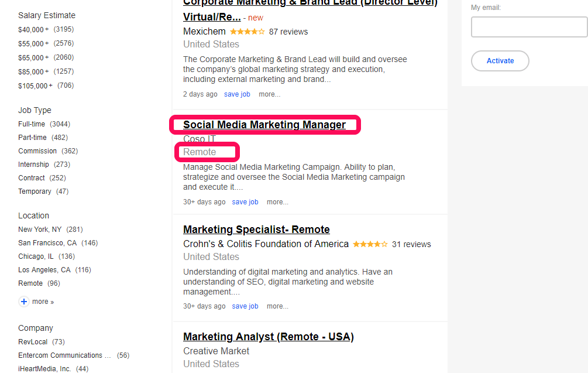Filter jobs by Full-time type

click(32, 124)
